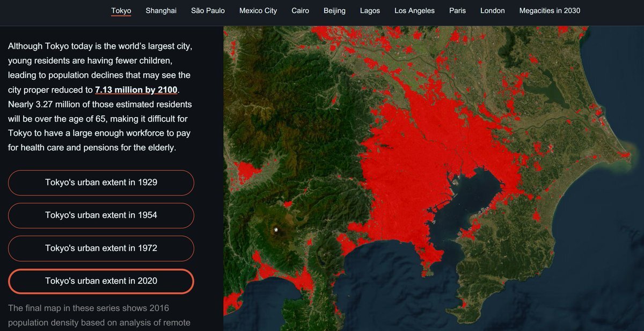This screenshot has height=331, width=644.
Task: Open the Los Angeles tab
Action: (x=414, y=11)
